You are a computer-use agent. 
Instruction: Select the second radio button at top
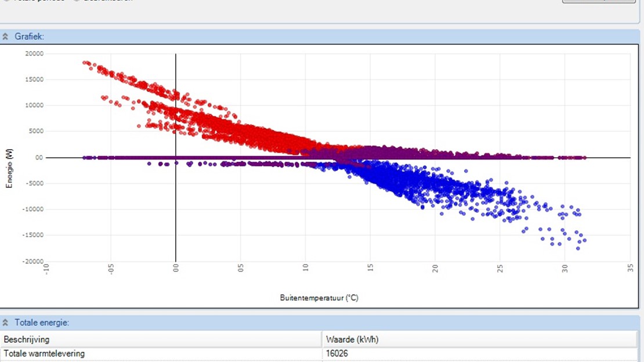(x=77, y=1)
